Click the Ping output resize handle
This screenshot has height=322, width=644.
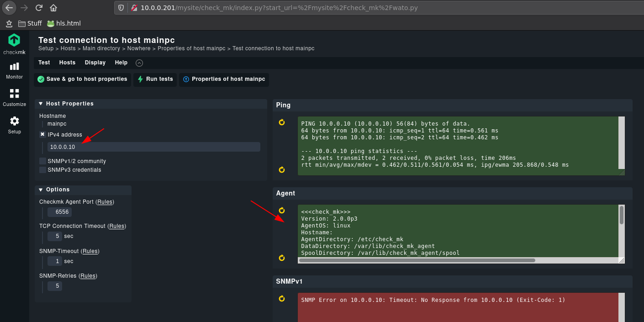tap(622, 172)
